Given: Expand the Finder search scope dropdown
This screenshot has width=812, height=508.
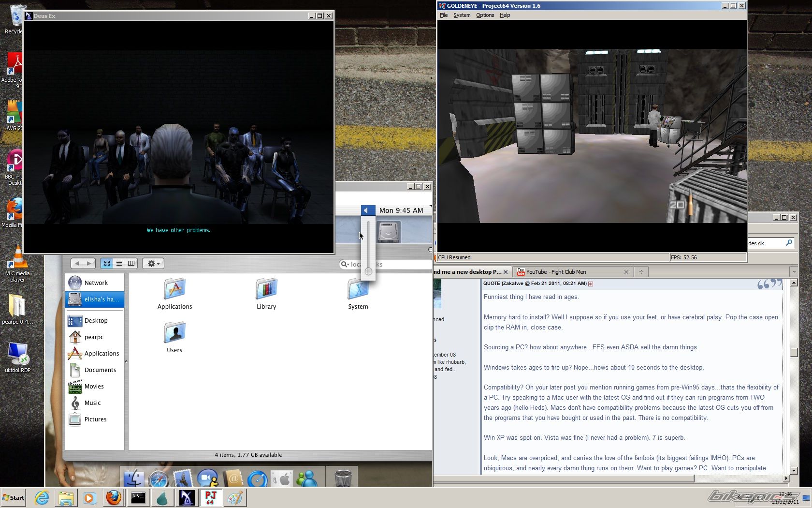Looking at the screenshot, I should coord(345,264).
